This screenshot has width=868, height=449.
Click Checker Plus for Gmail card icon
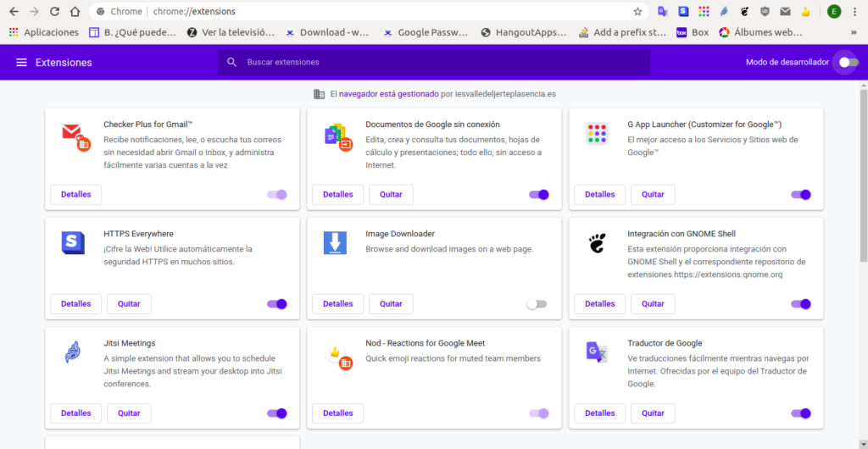75,136
